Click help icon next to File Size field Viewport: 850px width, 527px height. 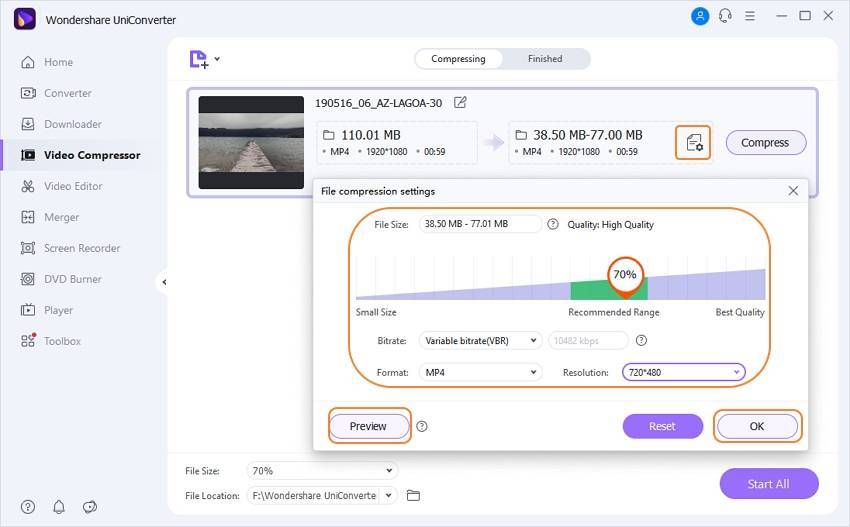click(x=552, y=224)
